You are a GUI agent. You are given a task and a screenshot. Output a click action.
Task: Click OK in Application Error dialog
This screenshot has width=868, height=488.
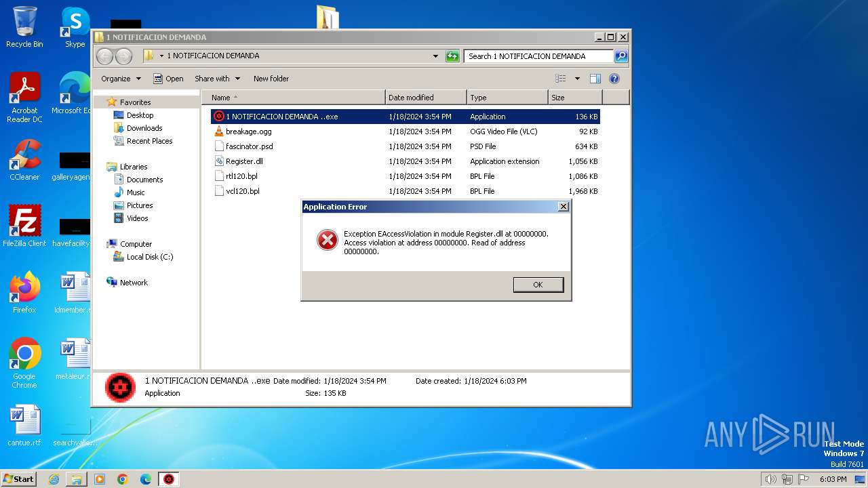click(x=538, y=285)
